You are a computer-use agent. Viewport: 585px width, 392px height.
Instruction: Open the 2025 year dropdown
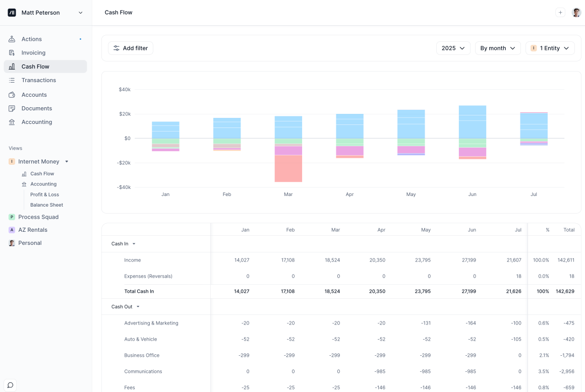click(453, 48)
